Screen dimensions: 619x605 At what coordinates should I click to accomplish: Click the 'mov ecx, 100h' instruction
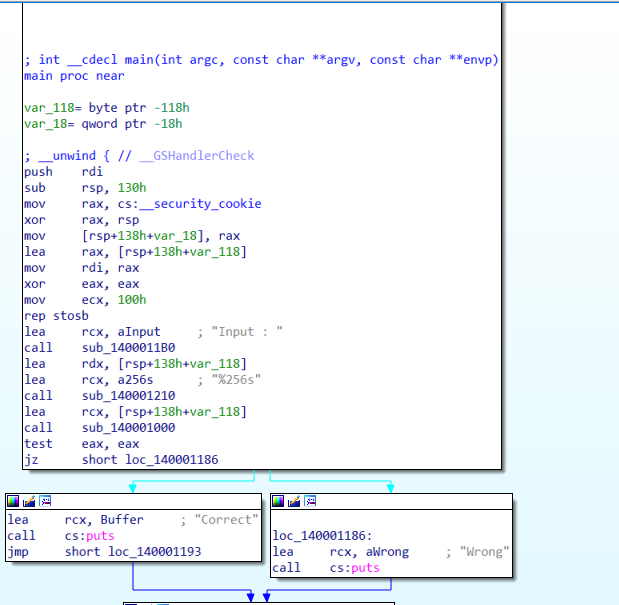coord(85,300)
